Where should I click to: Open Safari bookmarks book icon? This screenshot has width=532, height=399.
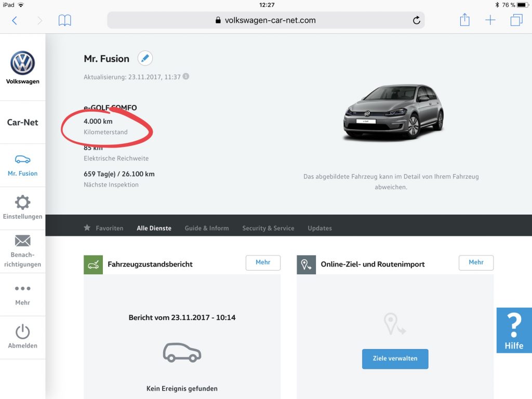65,20
